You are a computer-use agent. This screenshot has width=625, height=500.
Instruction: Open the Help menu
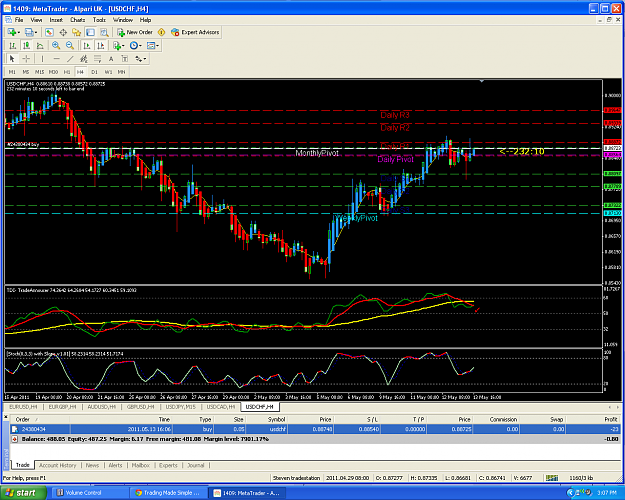coord(145,20)
